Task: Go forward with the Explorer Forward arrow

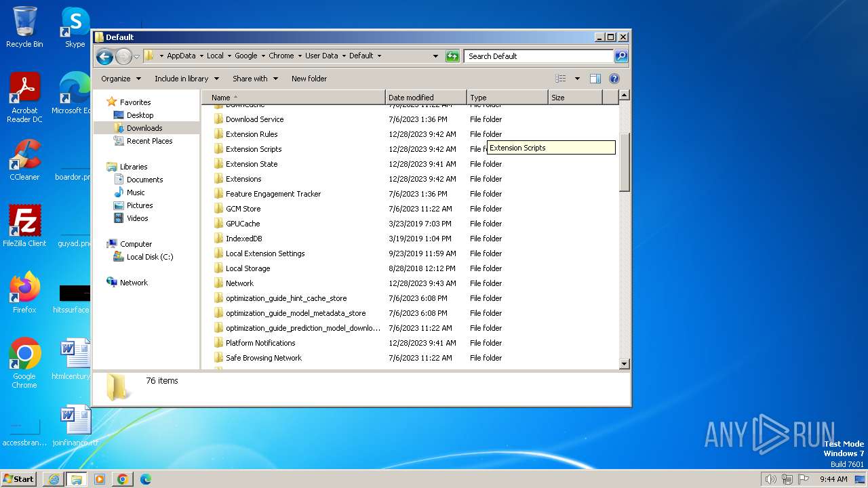Action: click(123, 56)
